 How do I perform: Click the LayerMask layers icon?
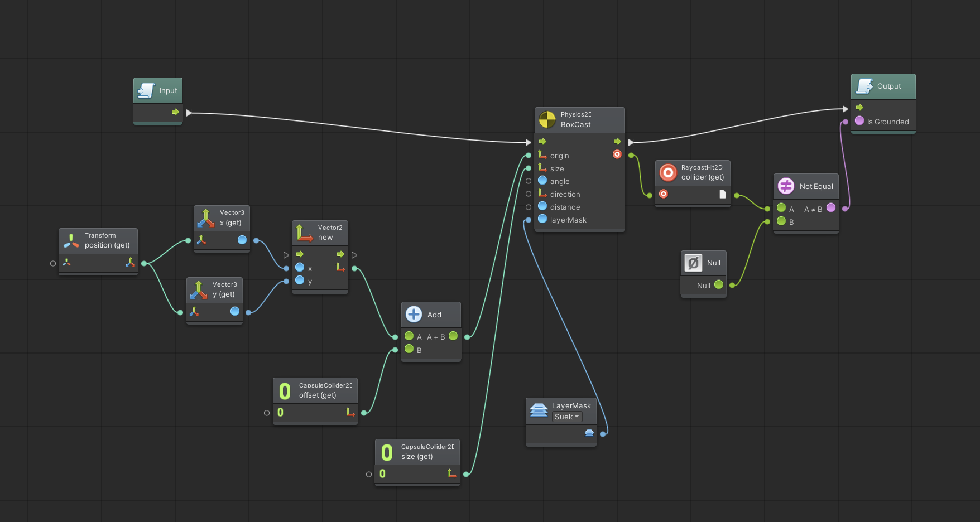[x=539, y=410]
